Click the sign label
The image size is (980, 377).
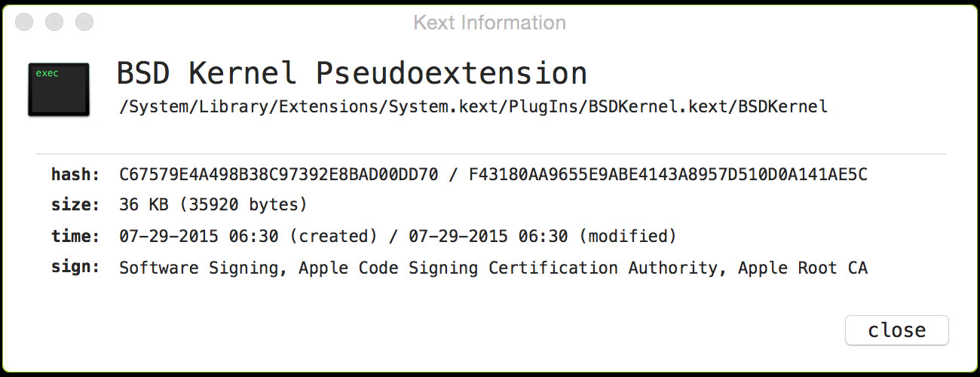tap(75, 268)
